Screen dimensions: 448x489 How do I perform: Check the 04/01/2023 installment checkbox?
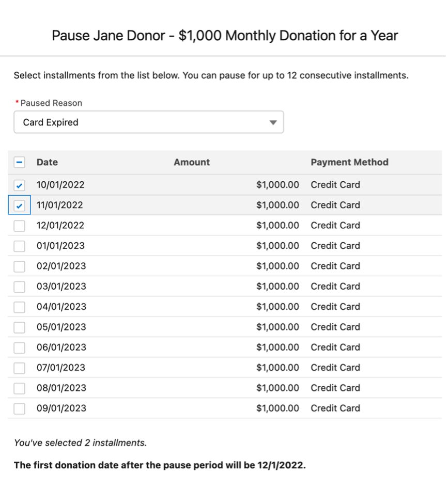[19, 307]
